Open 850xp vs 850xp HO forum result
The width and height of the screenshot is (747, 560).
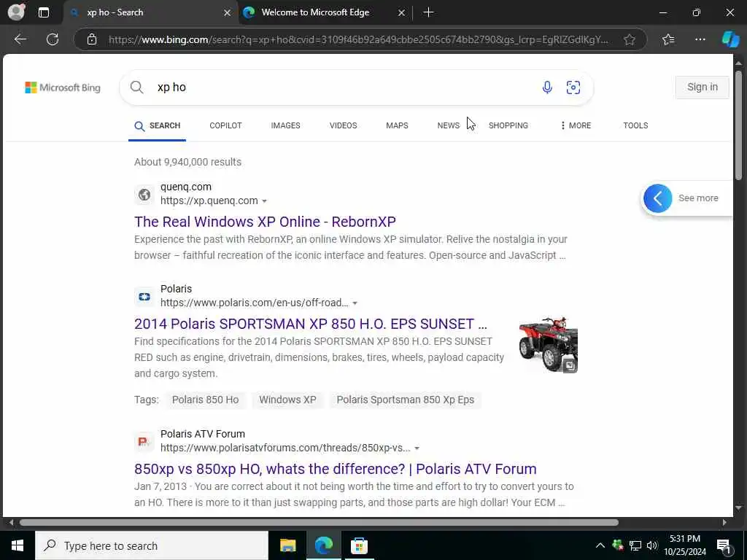(336, 469)
